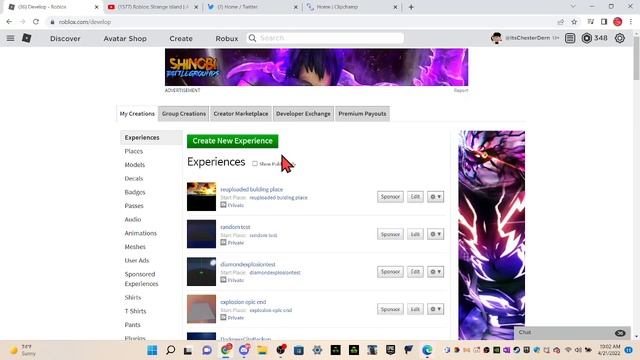Open gear dropdown for reuploaded building place

[x=436, y=197]
